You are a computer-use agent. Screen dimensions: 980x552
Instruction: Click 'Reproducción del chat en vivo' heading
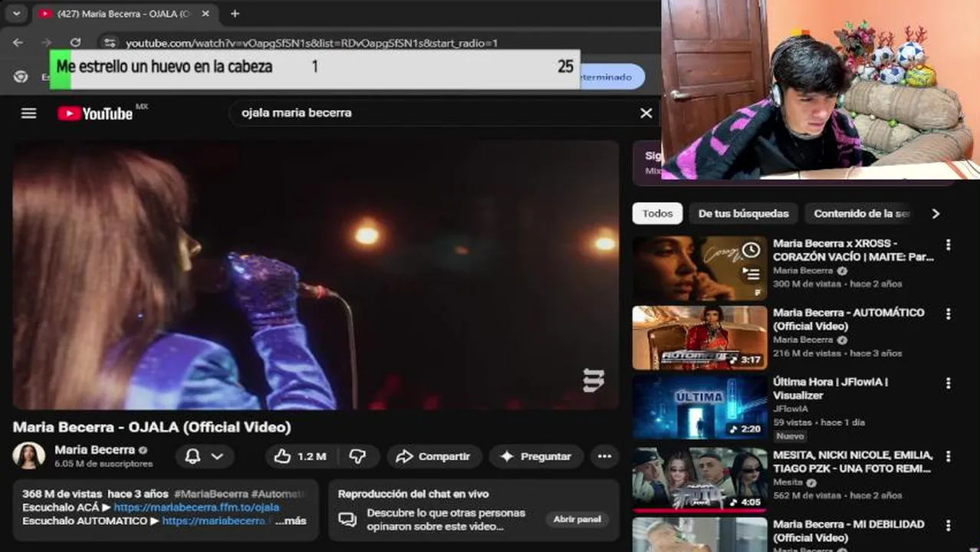pos(413,494)
